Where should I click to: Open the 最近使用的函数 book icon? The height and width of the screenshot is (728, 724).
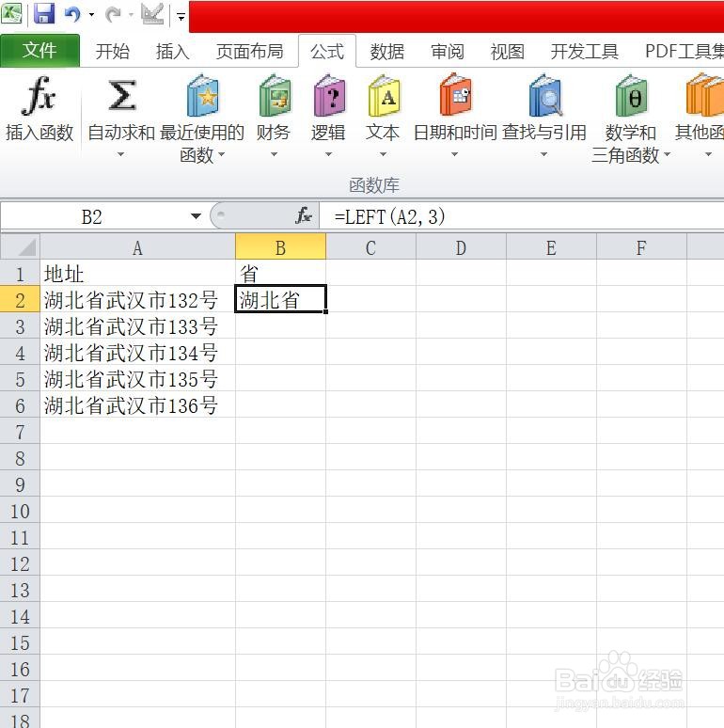coord(202,96)
